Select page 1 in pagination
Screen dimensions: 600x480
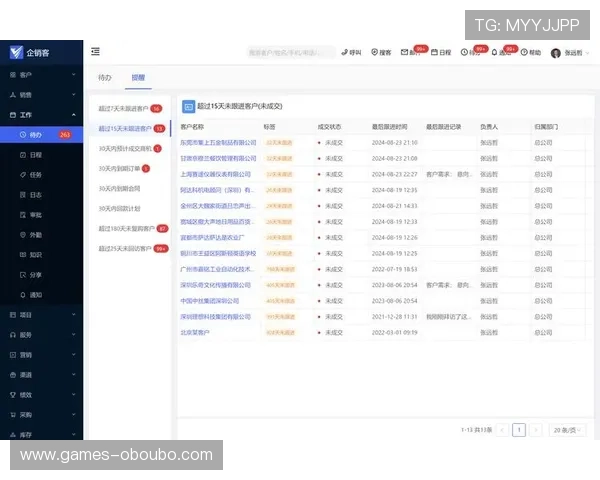pos(519,430)
